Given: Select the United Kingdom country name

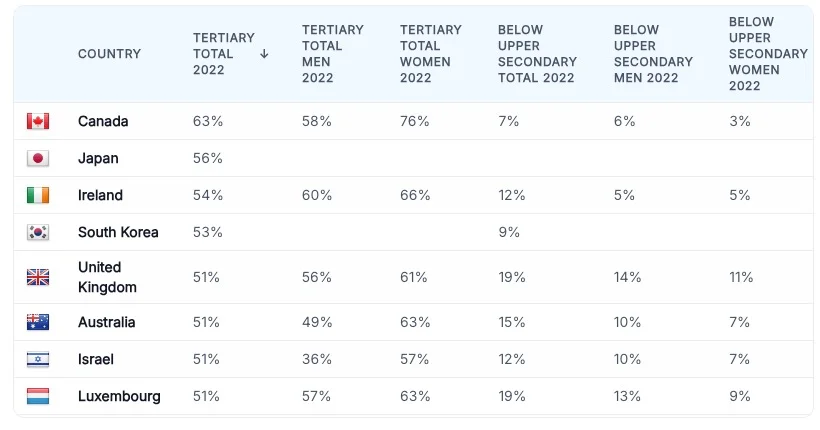Looking at the screenshot, I should 107,277.
